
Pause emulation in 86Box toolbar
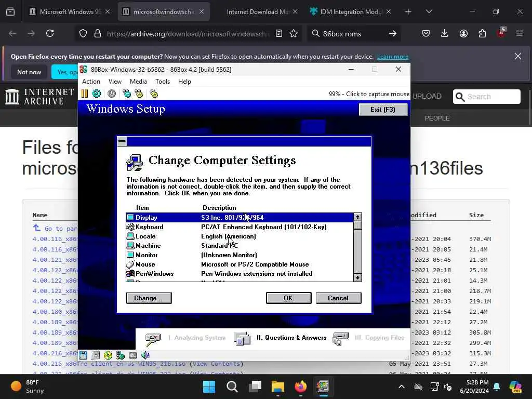click(x=85, y=94)
